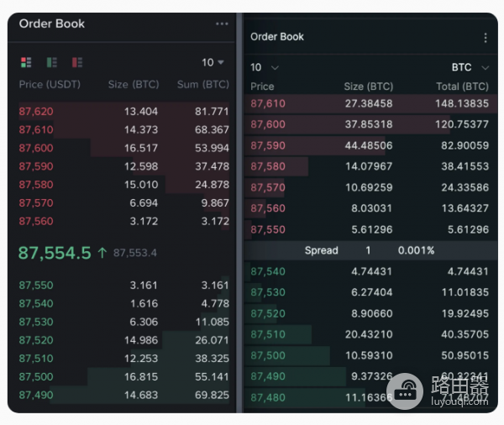
Task: Select bid price 87,550 in left book
Action: point(36,286)
